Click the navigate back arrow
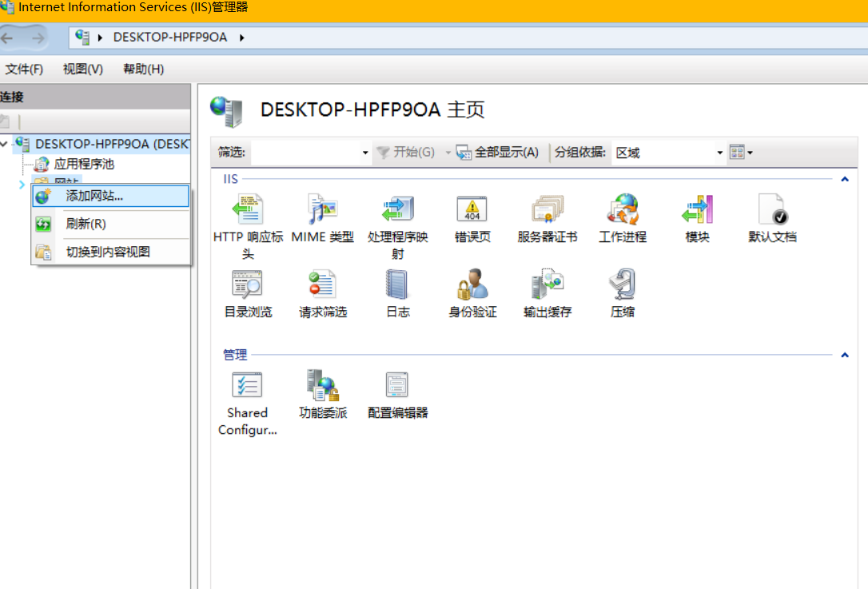868x589 pixels. pyautogui.click(x=7, y=38)
